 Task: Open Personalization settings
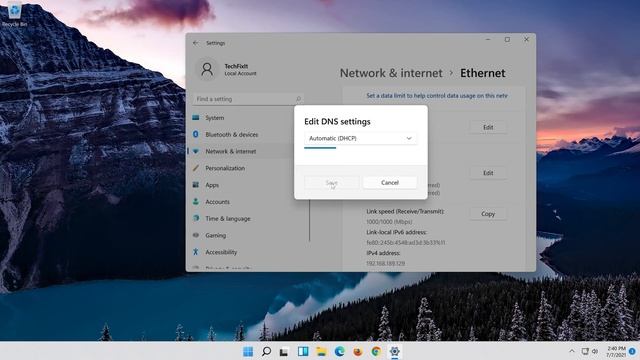coord(225,168)
